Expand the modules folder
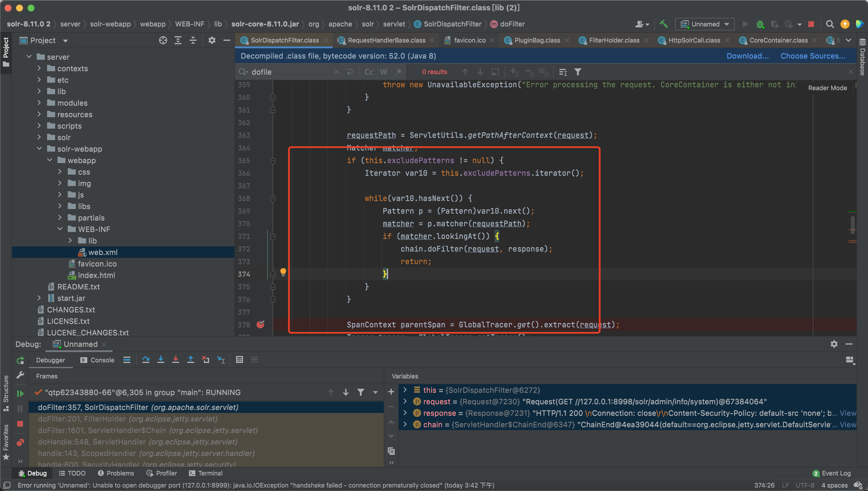This screenshot has height=491, width=868. click(x=39, y=103)
